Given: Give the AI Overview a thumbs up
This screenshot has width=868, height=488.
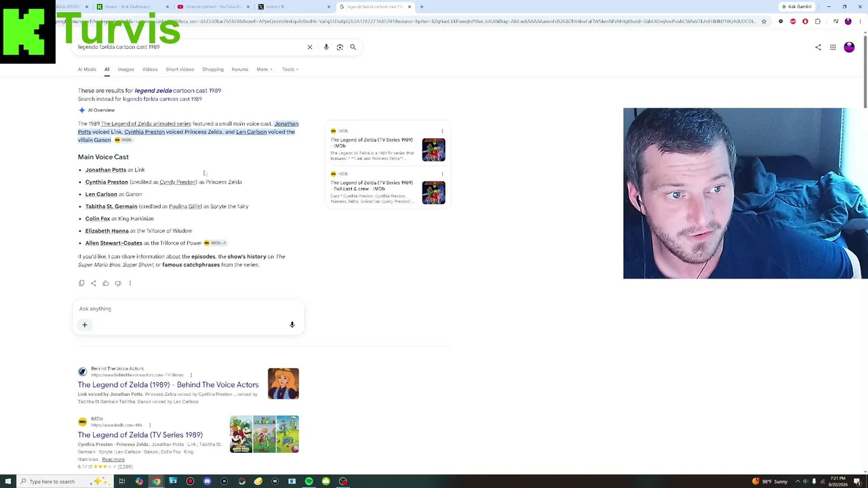Looking at the screenshot, I should point(106,283).
